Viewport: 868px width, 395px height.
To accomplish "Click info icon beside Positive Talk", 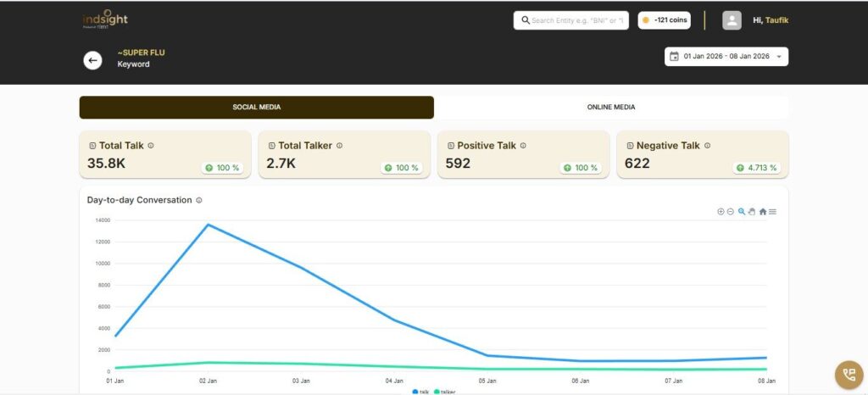I will click(x=523, y=146).
